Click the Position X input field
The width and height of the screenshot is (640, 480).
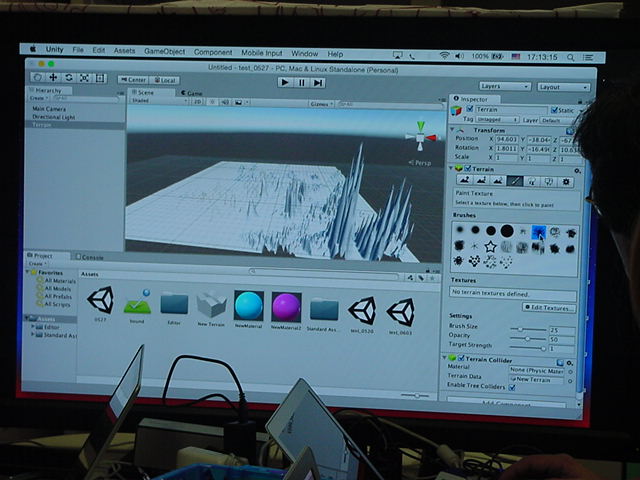point(507,140)
